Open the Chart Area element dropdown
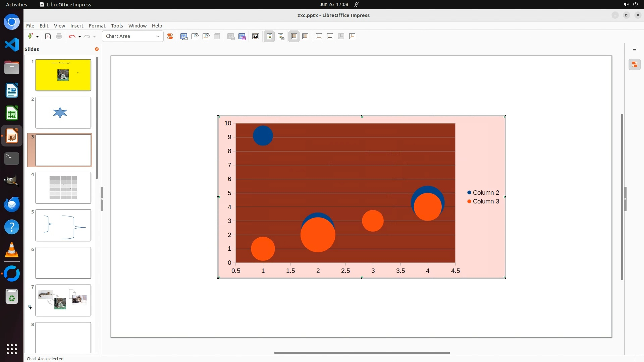Viewport: 644px width, 362px height. pos(157,36)
